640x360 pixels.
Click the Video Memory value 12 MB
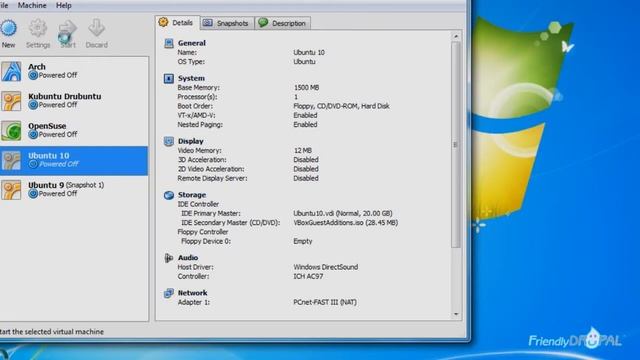pos(302,151)
